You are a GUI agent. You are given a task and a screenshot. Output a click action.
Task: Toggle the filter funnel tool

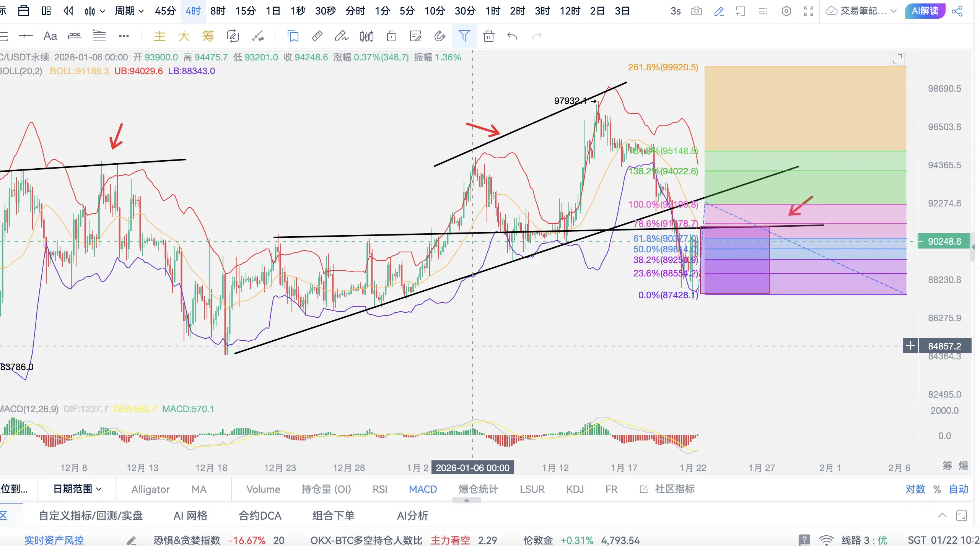(464, 36)
